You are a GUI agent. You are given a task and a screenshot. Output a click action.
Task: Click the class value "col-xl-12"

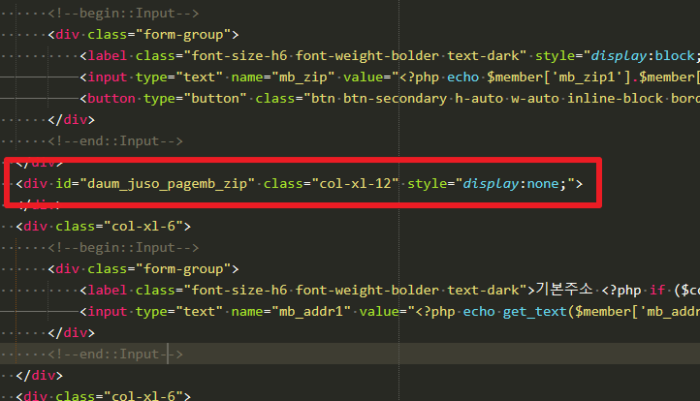[x=355, y=184]
